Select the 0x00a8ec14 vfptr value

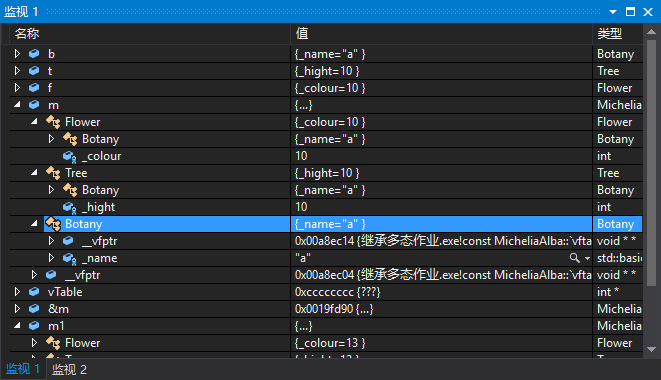(x=443, y=241)
